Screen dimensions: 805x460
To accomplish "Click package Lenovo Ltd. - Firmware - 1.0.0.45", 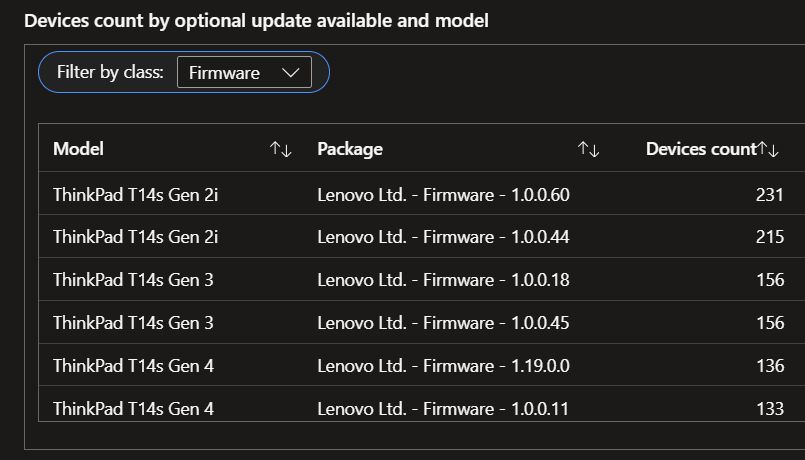I will 443,323.
